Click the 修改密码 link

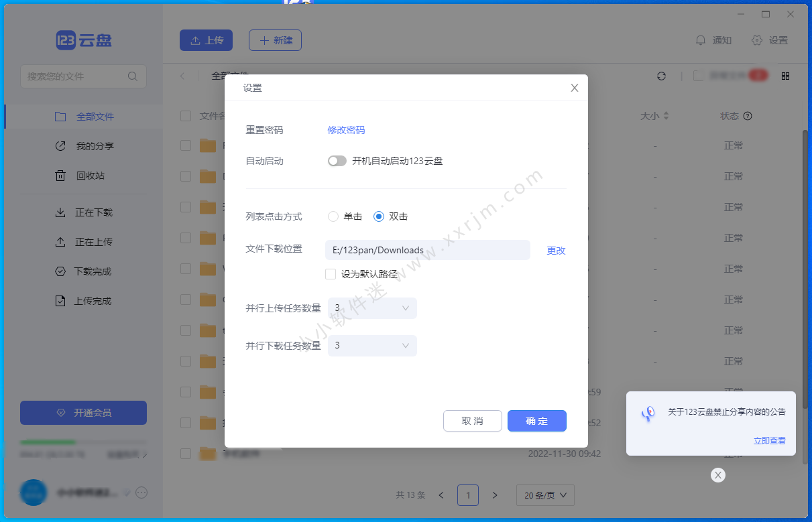coord(346,130)
